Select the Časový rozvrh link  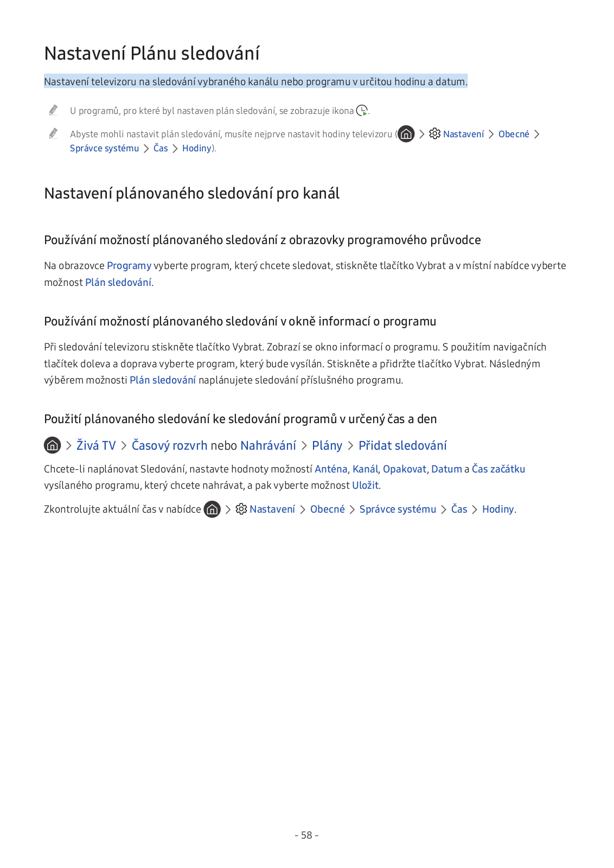click(x=169, y=445)
